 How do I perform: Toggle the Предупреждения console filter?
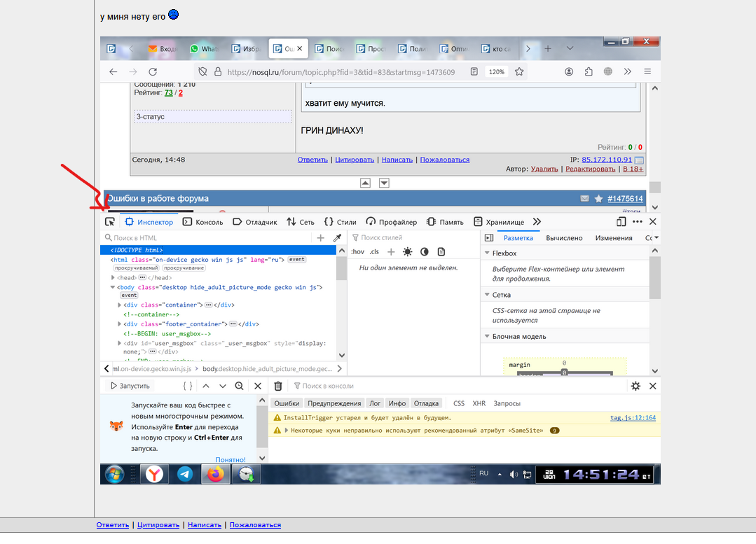[x=334, y=403]
